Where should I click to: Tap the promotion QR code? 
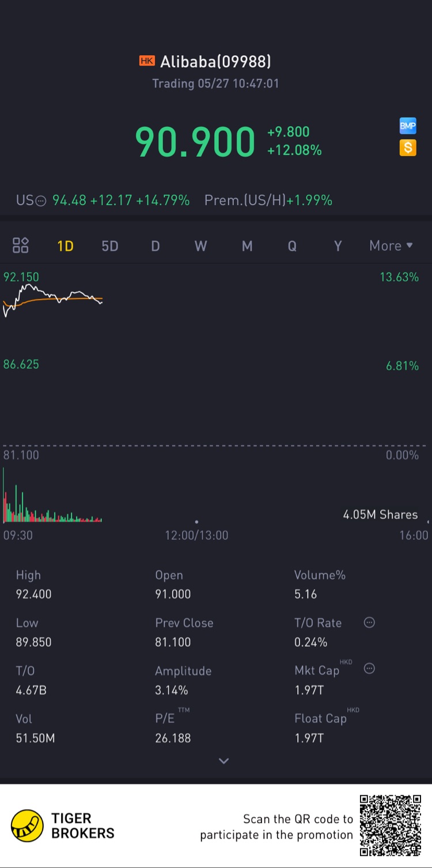[x=391, y=826]
